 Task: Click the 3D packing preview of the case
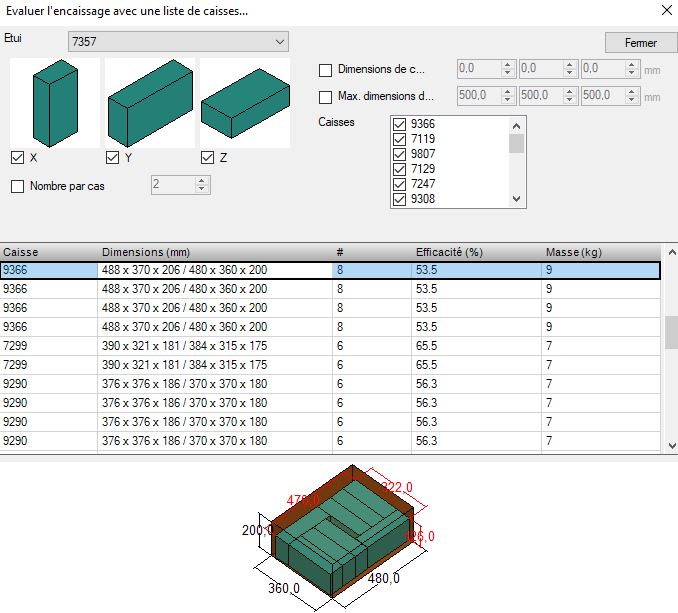pyautogui.click(x=339, y=536)
